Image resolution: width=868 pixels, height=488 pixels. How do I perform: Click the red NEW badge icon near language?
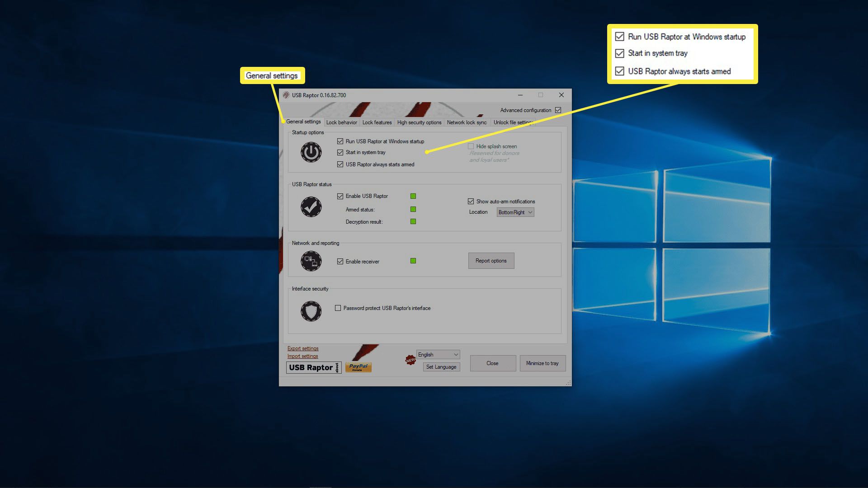pos(410,360)
